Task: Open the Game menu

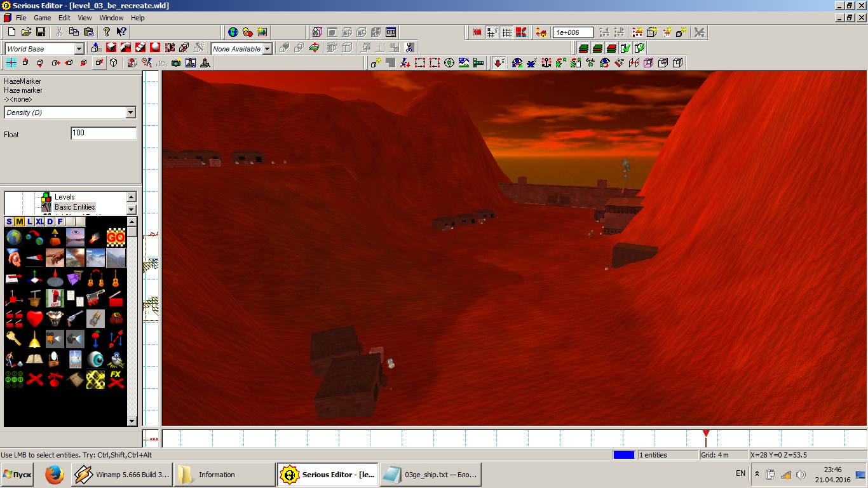Action: (x=43, y=18)
